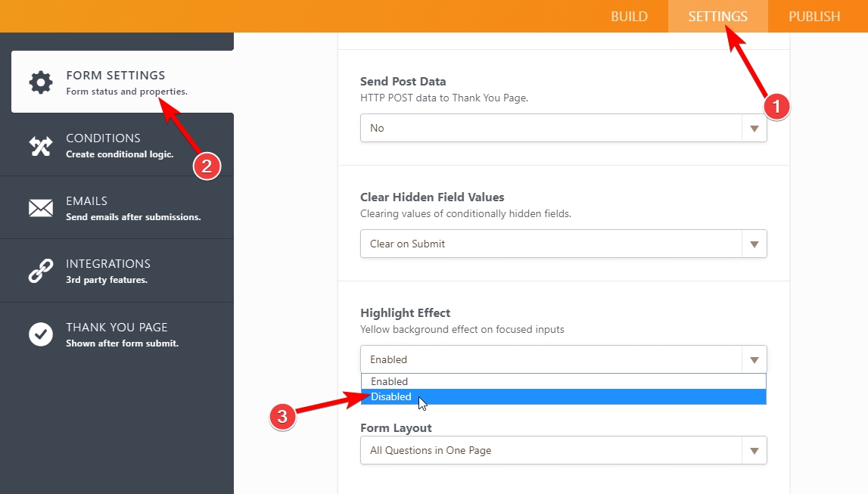The height and width of the screenshot is (494, 868).
Task: Click the Emails envelope icon
Action: click(40, 208)
